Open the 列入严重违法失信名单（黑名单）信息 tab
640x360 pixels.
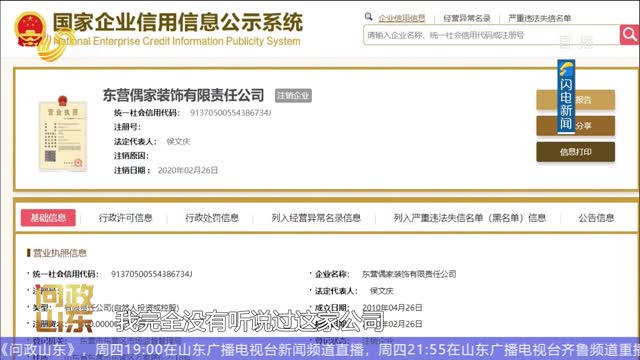[x=469, y=218]
